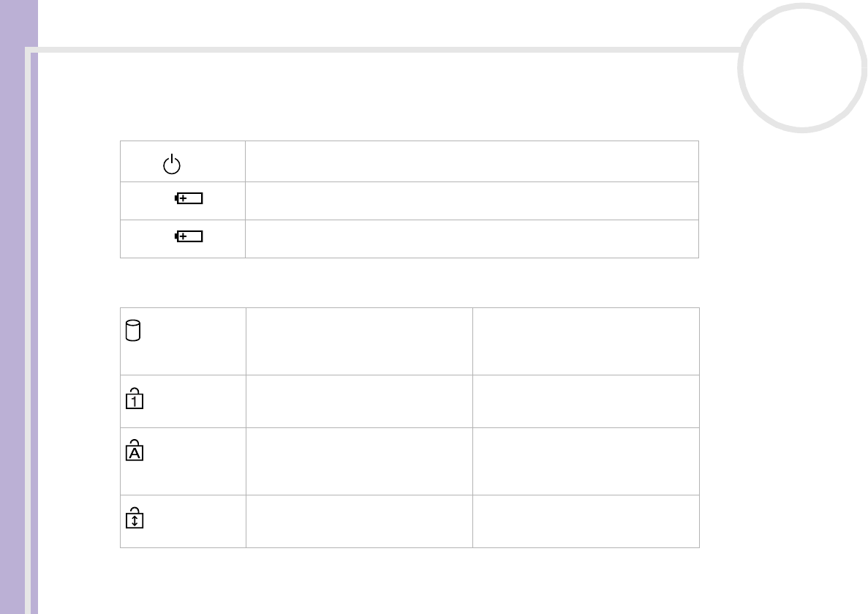This screenshot has height=614, width=868.
Task: Click the last cell in the Num Lock row
Action: 586,401
